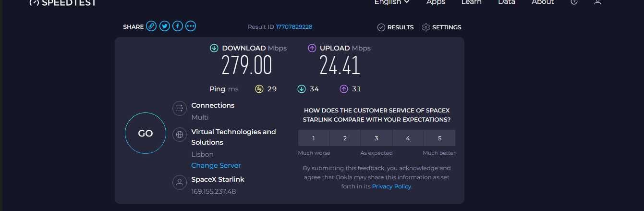
Task: Click the Results checkmark icon
Action: point(381,27)
